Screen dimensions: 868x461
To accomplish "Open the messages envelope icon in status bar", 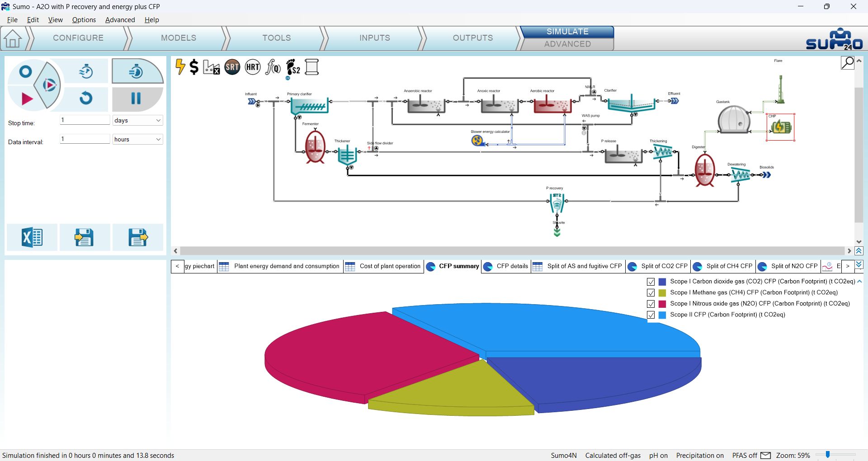I will [766, 455].
